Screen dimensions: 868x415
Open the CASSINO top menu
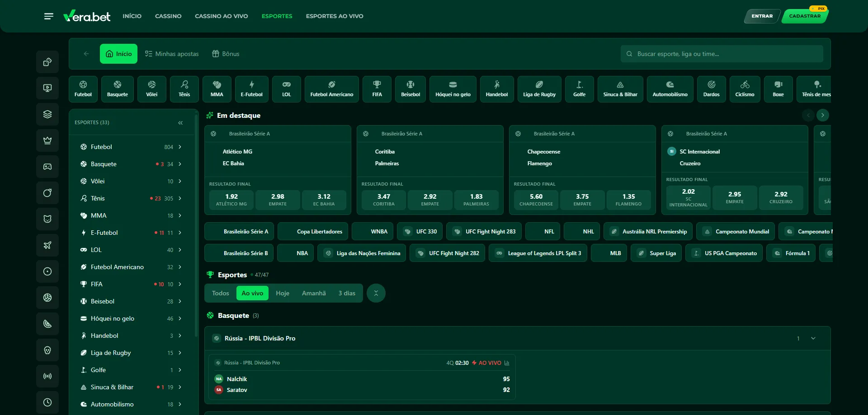pyautogui.click(x=168, y=16)
